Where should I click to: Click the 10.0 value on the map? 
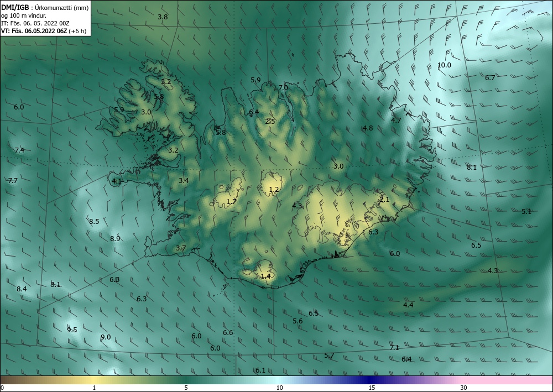444,65
